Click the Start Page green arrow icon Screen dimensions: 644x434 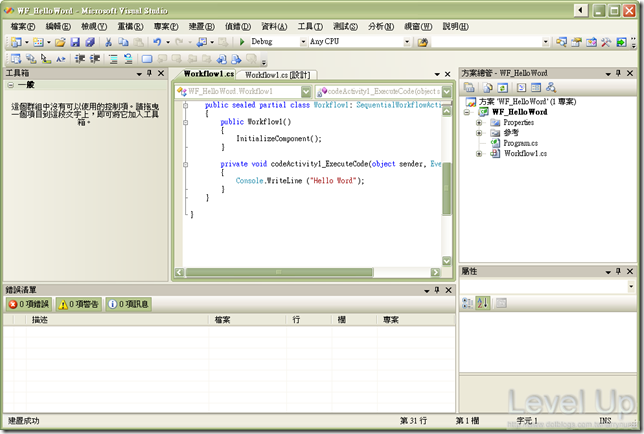(621, 42)
